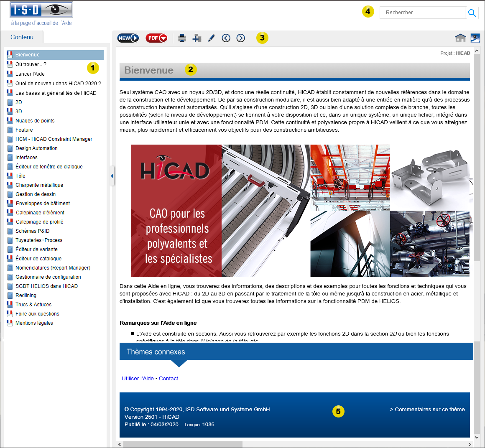Open 'Calepinage de profilé' section

click(40, 222)
